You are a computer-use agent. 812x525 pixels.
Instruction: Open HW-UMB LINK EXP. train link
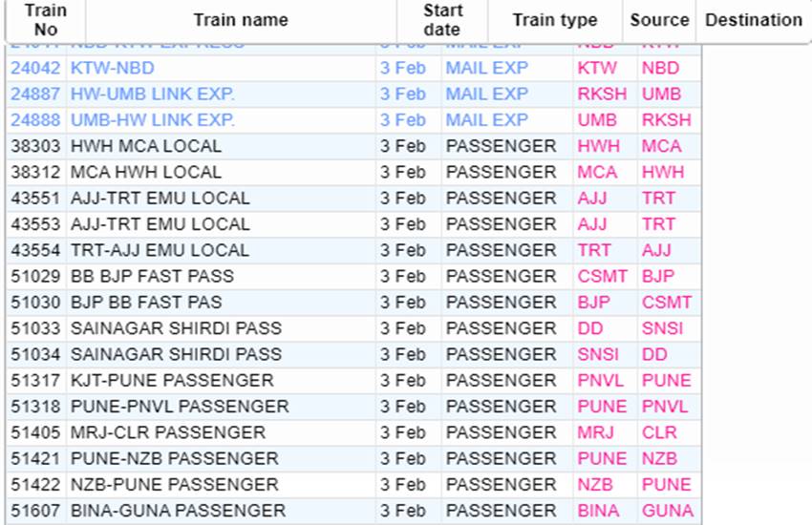pos(153,94)
